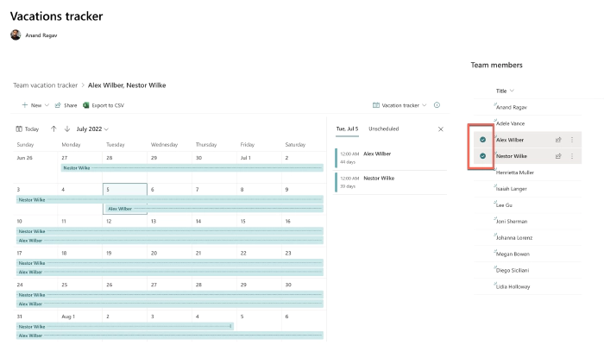Open Nestor Wilke 39 days event in panel

point(391,182)
